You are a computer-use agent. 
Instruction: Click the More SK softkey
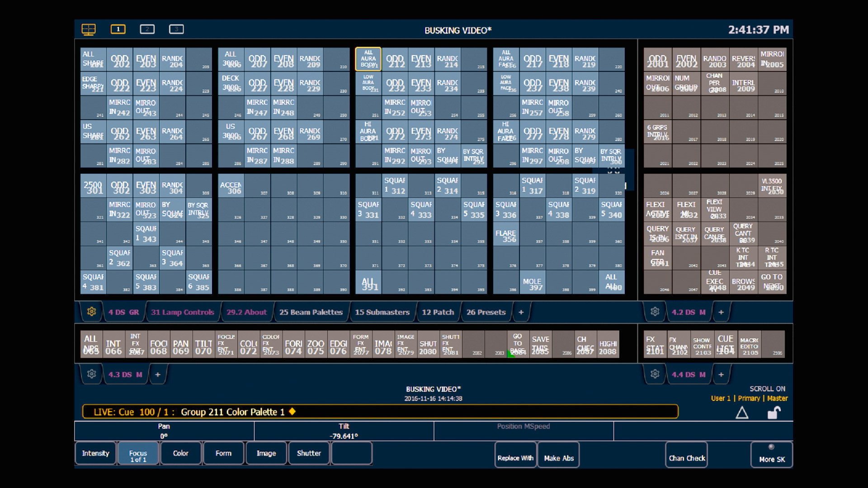772,455
